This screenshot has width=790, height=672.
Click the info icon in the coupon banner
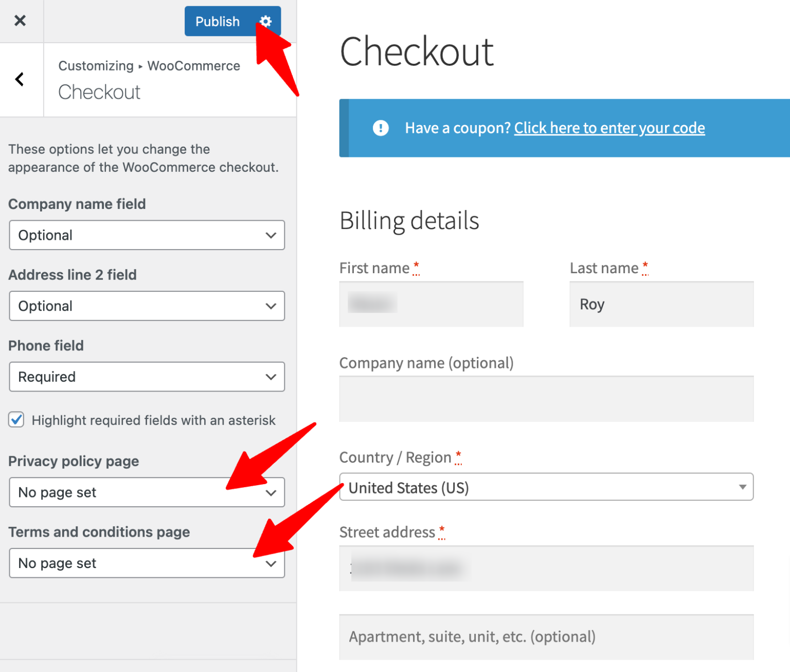(x=380, y=128)
